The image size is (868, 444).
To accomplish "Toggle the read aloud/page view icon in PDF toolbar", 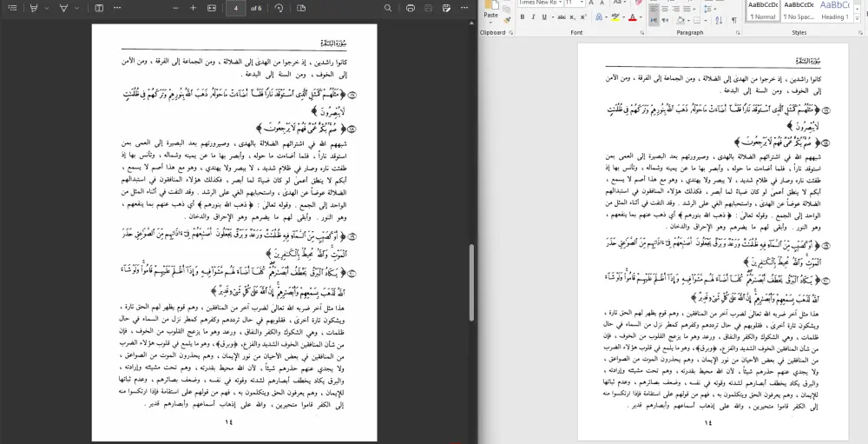I will [x=99, y=9].
